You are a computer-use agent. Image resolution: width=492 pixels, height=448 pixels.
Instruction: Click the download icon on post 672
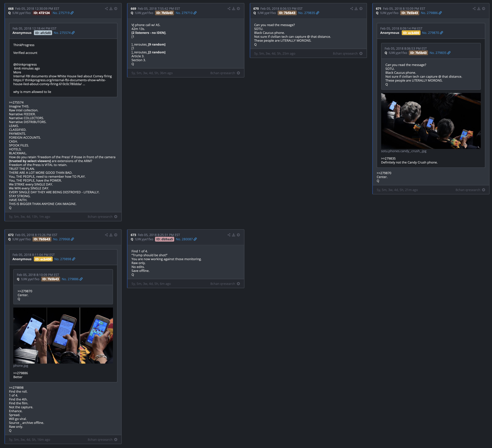[111, 235]
